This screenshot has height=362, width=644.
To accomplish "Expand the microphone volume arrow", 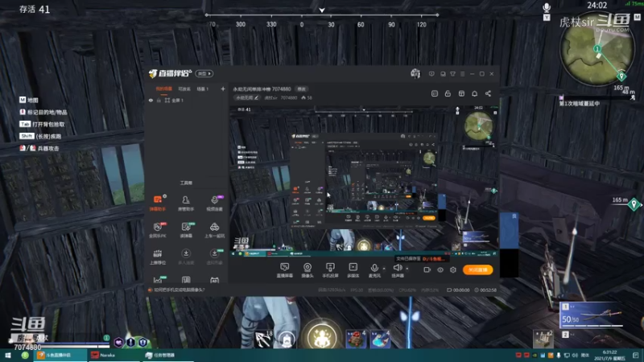I will click(x=384, y=269).
